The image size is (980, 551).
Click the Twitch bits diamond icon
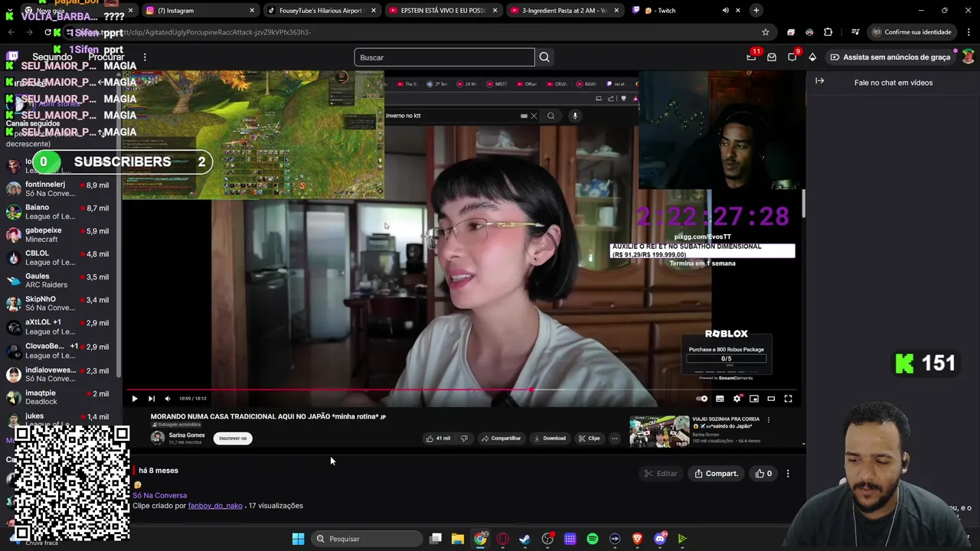tap(812, 57)
